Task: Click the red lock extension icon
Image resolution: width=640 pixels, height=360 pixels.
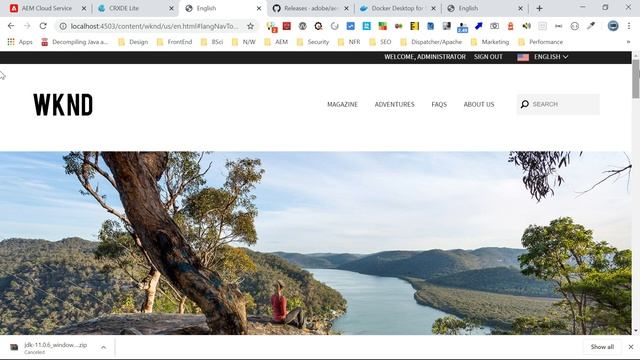Action: tap(510, 26)
